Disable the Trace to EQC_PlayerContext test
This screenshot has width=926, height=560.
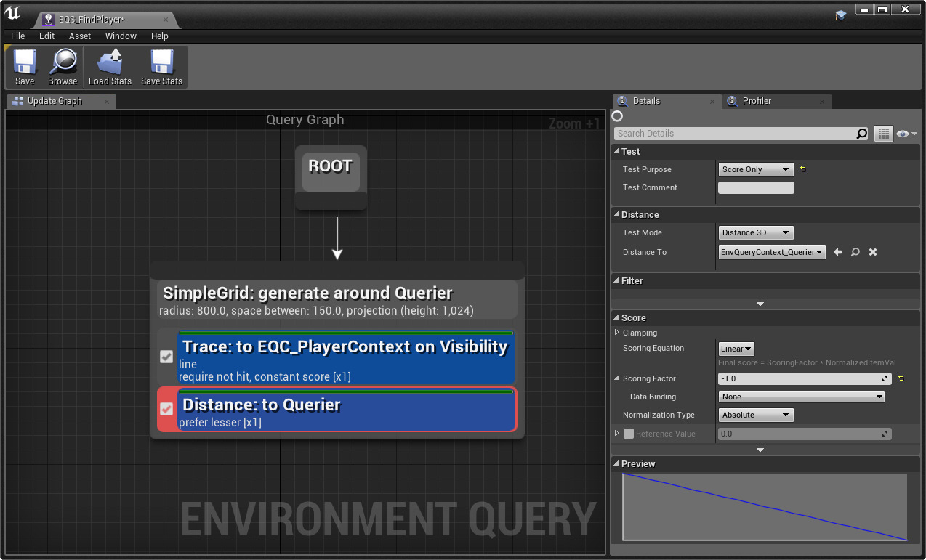166,357
